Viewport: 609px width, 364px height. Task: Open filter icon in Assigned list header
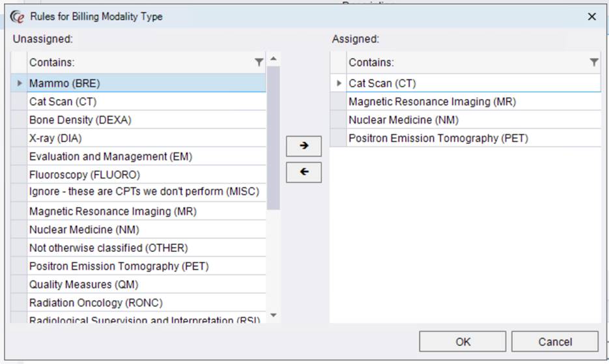(593, 63)
